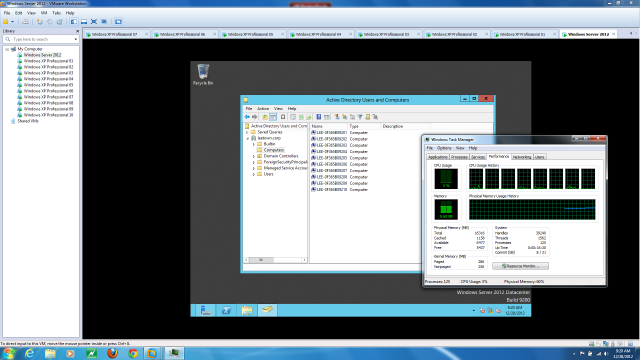Screen dimensions: 640x360
Task: Click the Active Directory Help toolbar icon
Action: [319, 117]
